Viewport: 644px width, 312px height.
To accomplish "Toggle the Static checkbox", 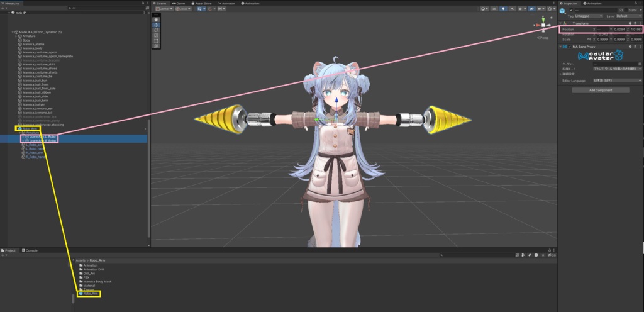I will click(625, 10).
